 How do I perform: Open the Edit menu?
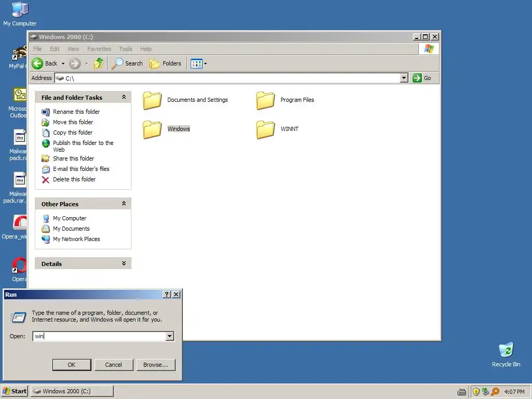pyautogui.click(x=55, y=49)
